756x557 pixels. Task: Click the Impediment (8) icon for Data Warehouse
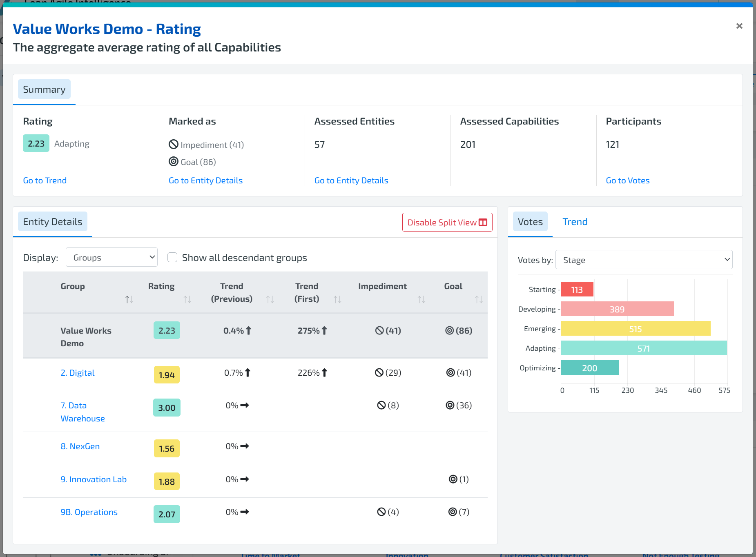point(381,405)
